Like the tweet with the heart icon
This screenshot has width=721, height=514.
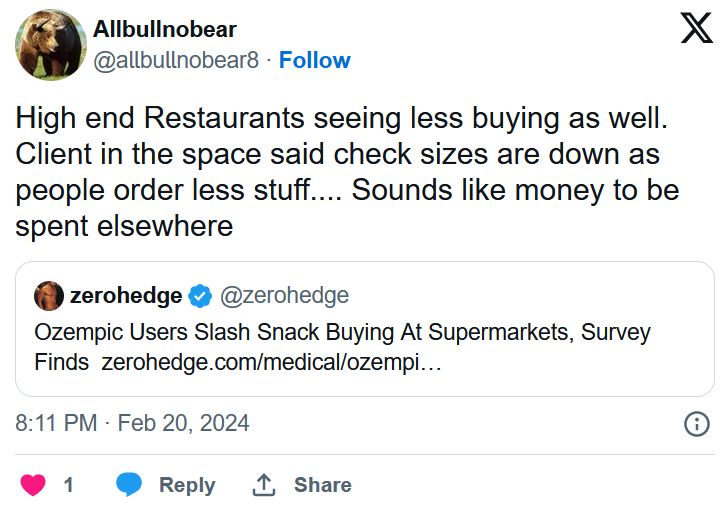(x=33, y=485)
